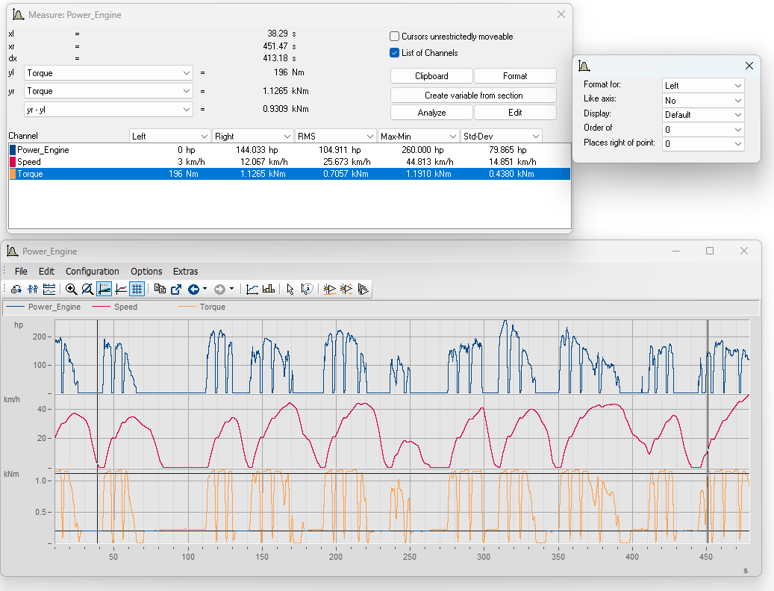This screenshot has height=591, width=774.
Task: Click the zoom magnifier icon in toolbar
Action: (71, 289)
